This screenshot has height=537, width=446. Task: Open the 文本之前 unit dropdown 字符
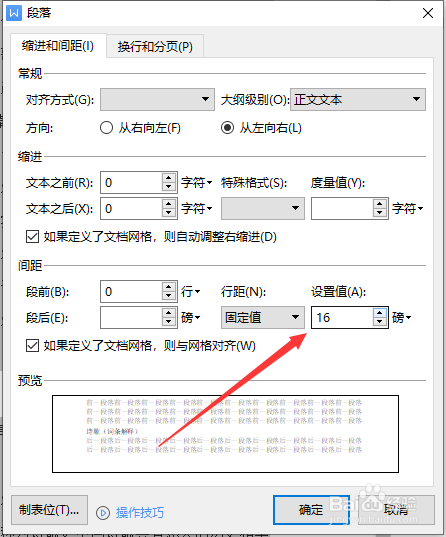(x=197, y=183)
